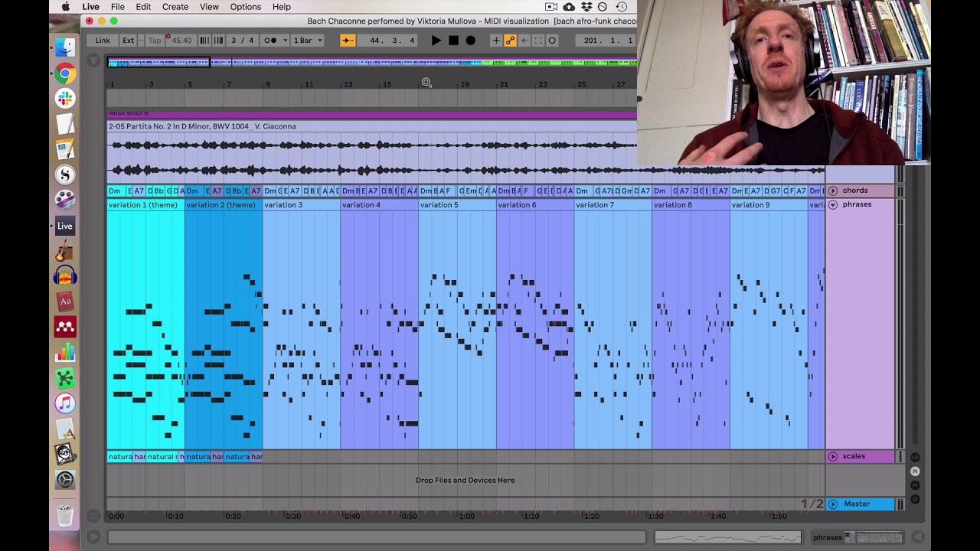980x551 pixels.
Task: Click the Time Machine clock icon in menu bar
Action: (x=621, y=7)
